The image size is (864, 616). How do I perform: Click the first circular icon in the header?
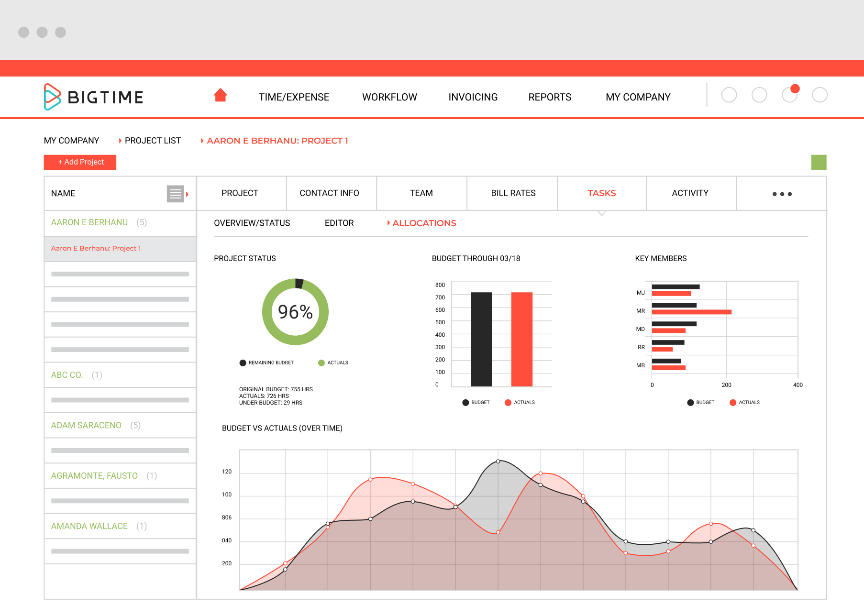tap(729, 95)
